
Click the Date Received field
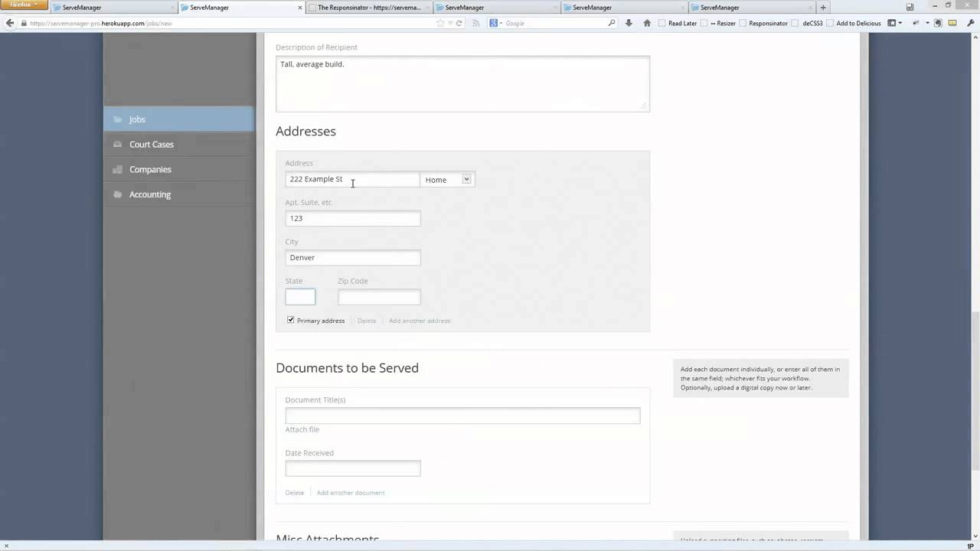point(353,468)
